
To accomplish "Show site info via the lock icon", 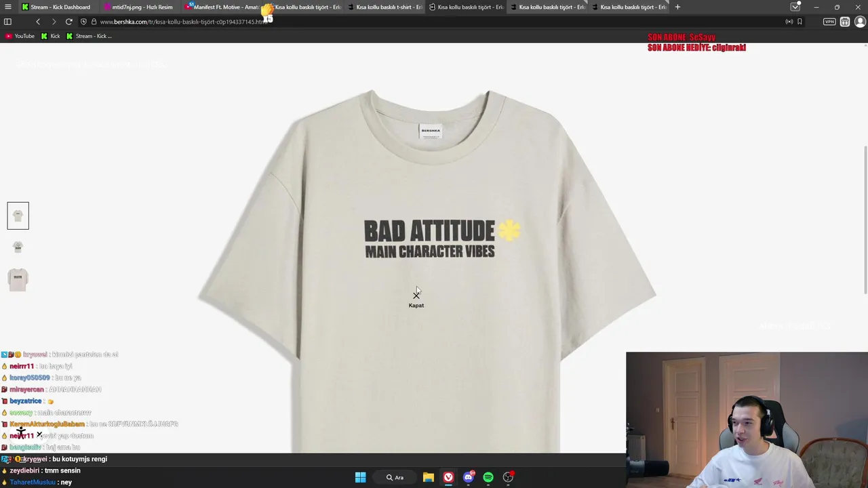I will click(94, 22).
